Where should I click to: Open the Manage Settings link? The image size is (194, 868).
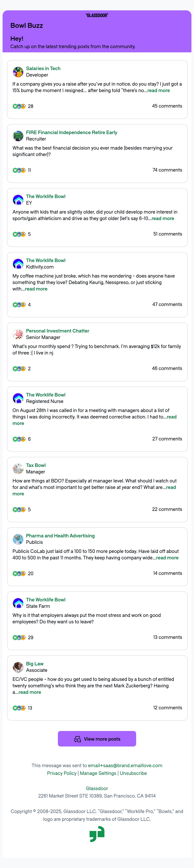[98, 773]
